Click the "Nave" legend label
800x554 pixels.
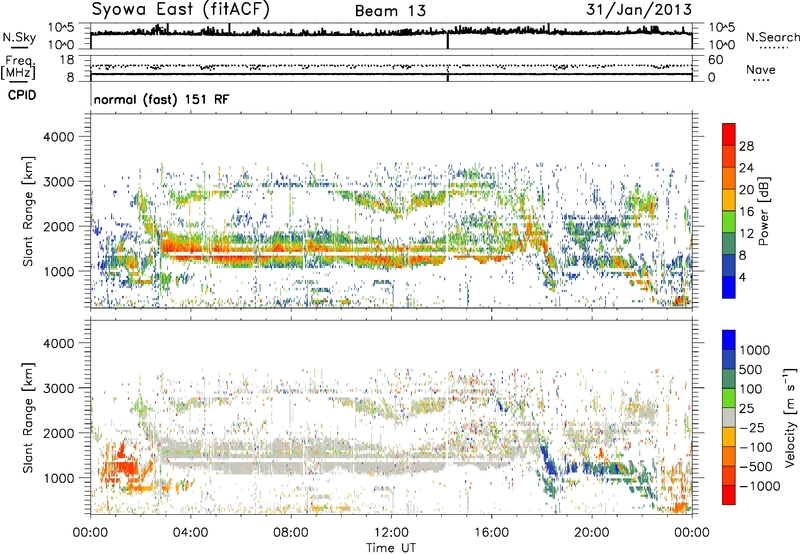[761, 69]
